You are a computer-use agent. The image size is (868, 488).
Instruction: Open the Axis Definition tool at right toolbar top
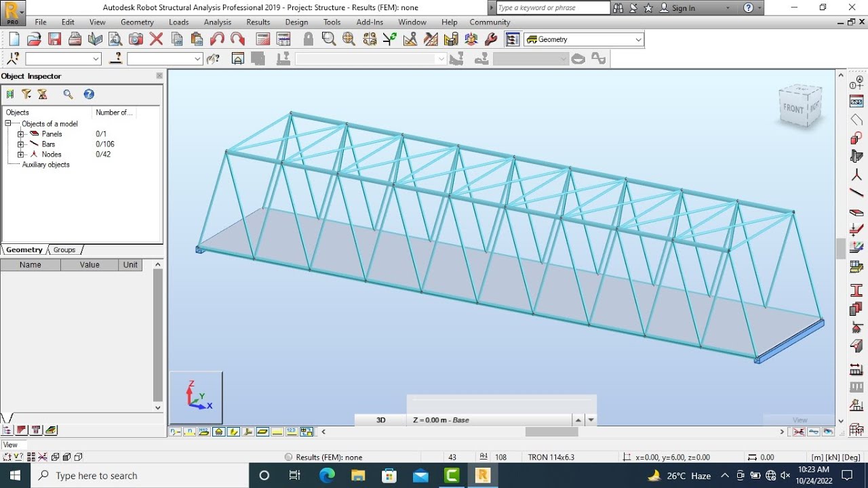point(856,83)
